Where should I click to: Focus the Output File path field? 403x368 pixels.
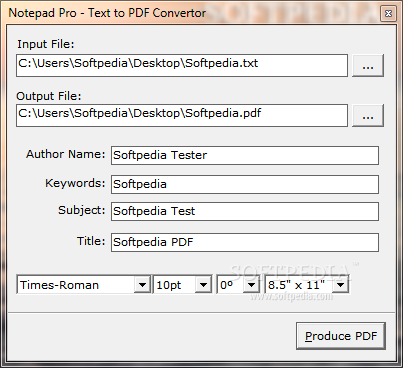[x=182, y=115]
